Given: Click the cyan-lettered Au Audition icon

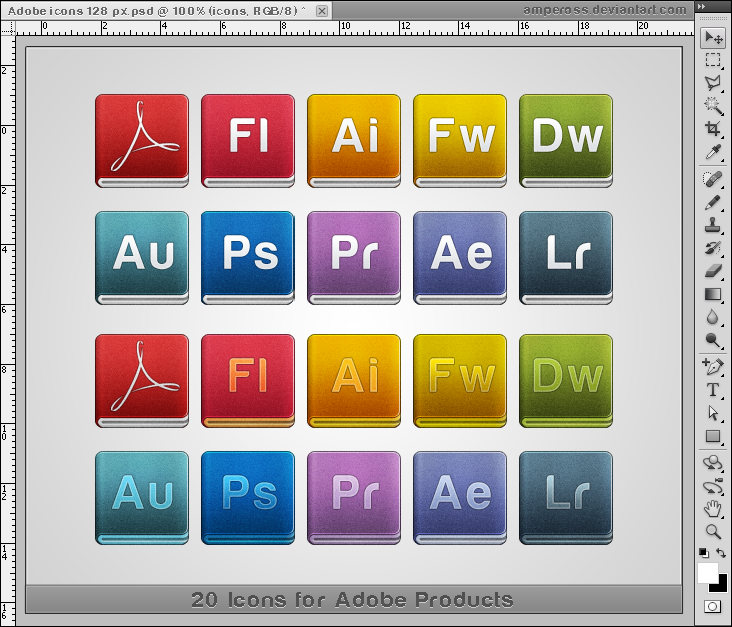Looking at the screenshot, I should coord(142,498).
